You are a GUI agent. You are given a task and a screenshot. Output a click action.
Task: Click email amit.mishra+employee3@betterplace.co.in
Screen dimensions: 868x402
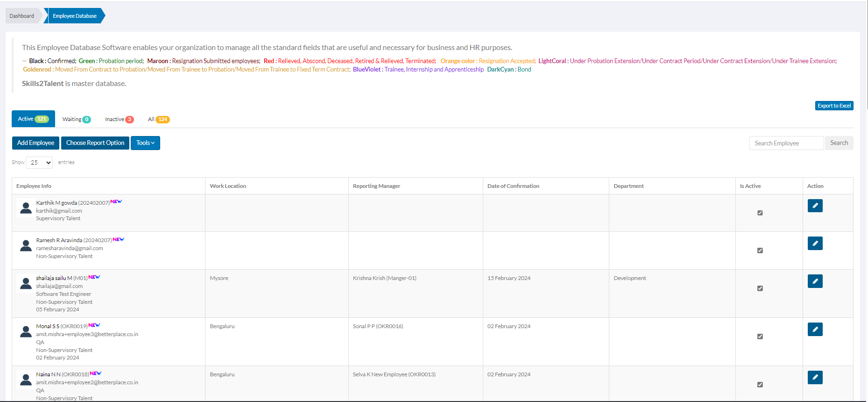pyautogui.click(x=87, y=334)
